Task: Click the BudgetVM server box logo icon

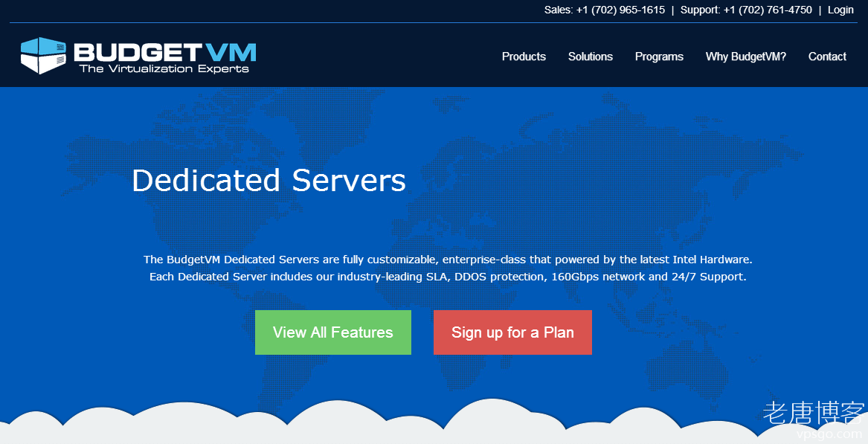Action: (x=43, y=55)
